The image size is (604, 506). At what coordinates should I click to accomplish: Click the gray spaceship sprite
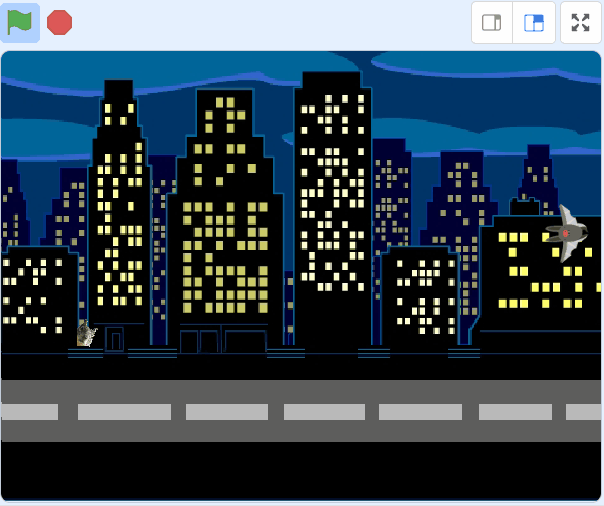[x=566, y=233]
